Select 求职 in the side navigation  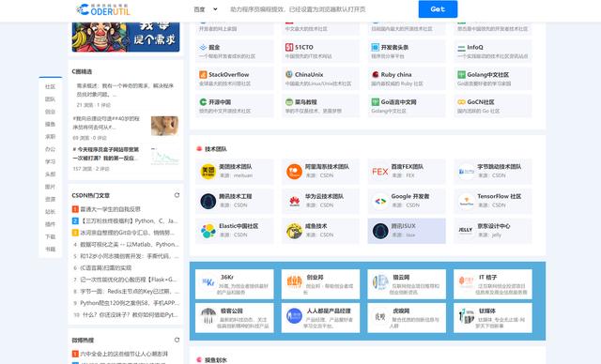pos(50,137)
